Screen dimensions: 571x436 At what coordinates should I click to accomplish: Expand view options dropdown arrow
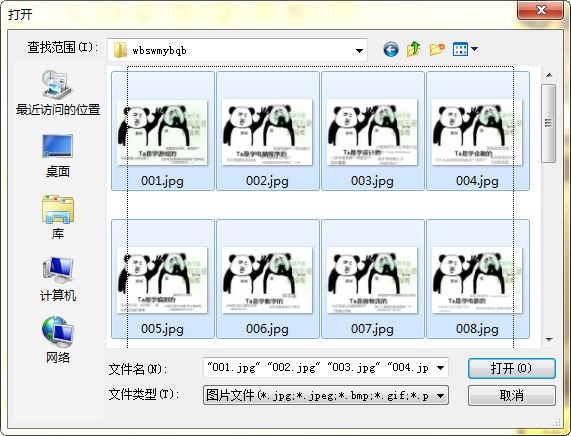point(474,49)
